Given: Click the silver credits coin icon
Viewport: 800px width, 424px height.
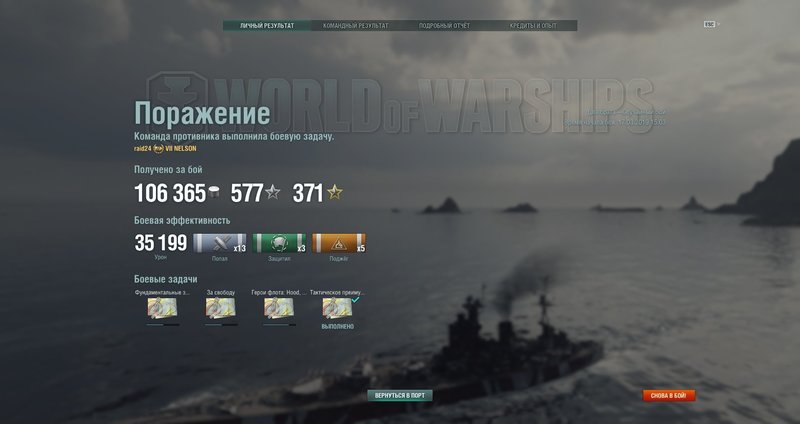Looking at the screenshot, I should [x=214, y=193].
